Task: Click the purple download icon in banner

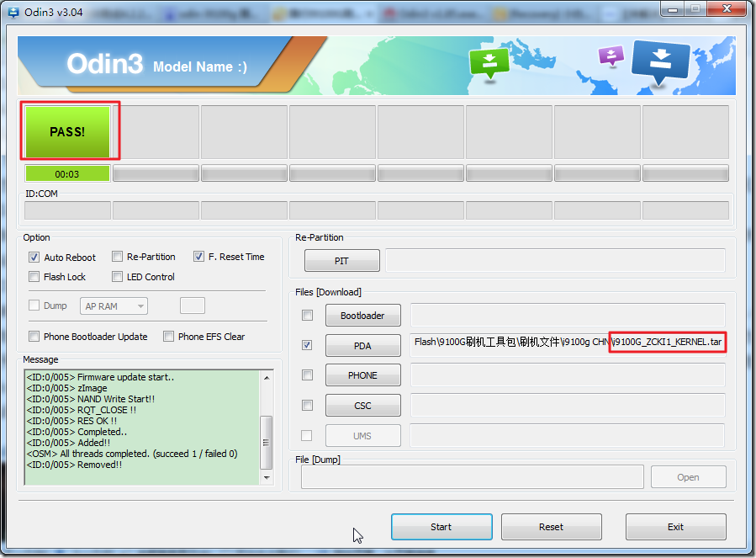Action: (x=611, y=55)
